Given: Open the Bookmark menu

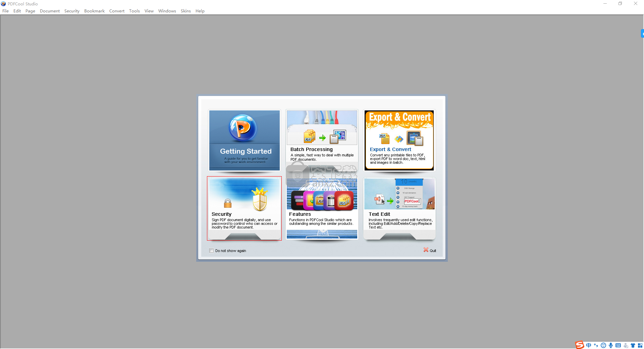Looking at the screenshot, I should coord(94,11).
